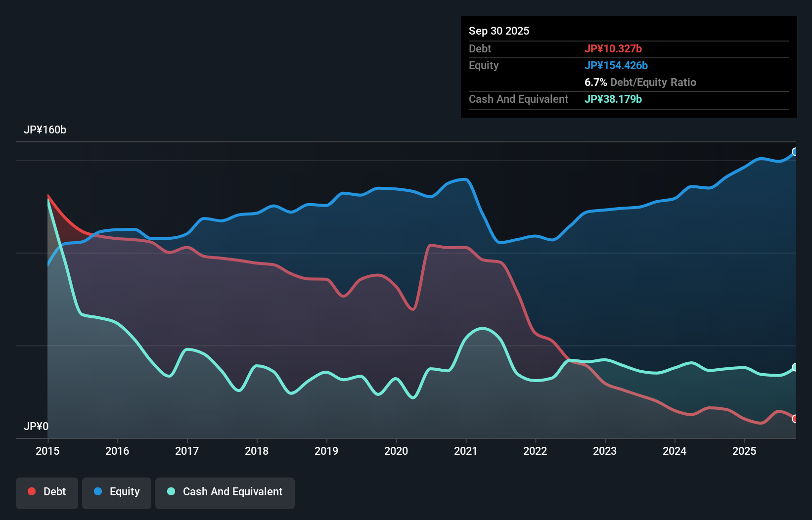Click the teal Cash curve peak near 2021

click(481, 328)
